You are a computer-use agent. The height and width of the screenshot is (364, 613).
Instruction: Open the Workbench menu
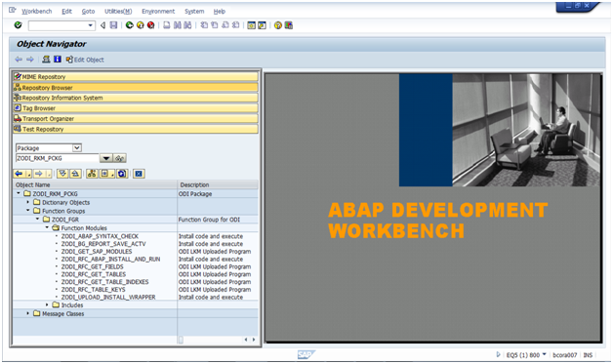[x=36, y=12]
